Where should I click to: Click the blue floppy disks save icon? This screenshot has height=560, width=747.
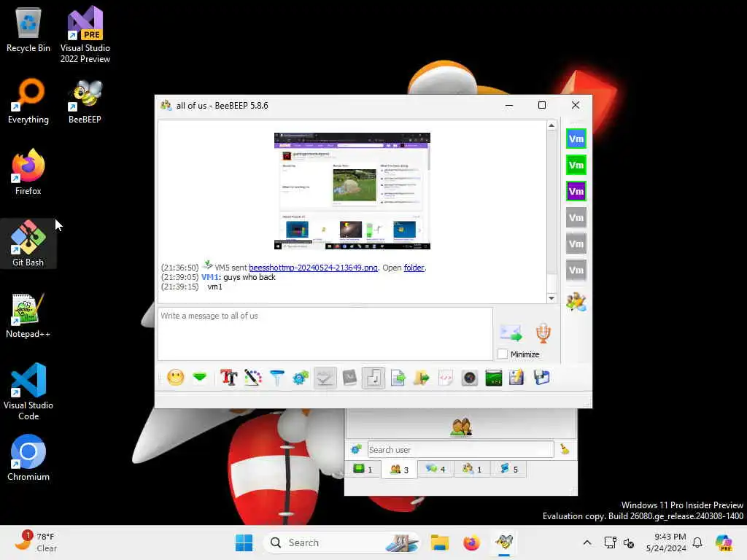tap(541, 378)
